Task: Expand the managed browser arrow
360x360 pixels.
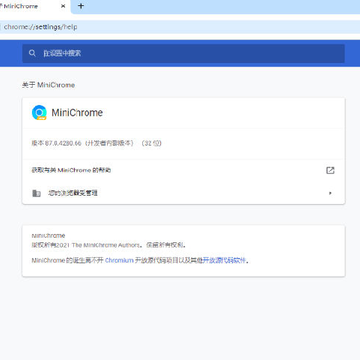Action: pos(330,193)
